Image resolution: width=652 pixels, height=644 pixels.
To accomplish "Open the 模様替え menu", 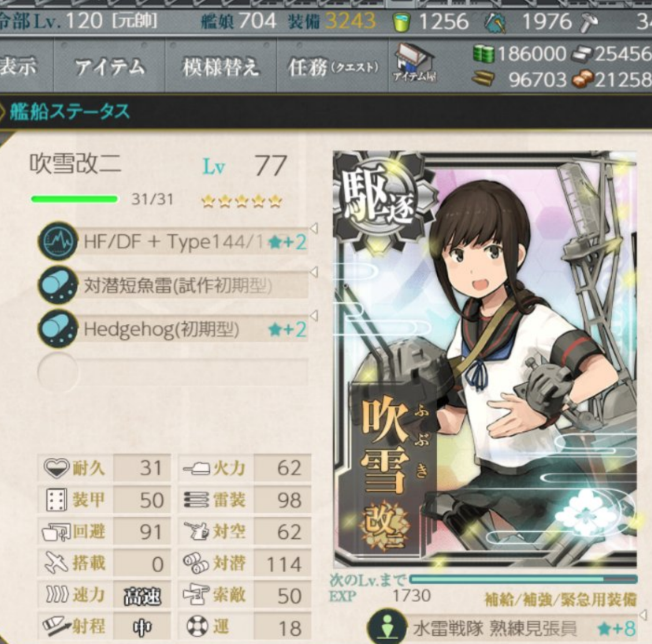I will (x=221, y=67).
